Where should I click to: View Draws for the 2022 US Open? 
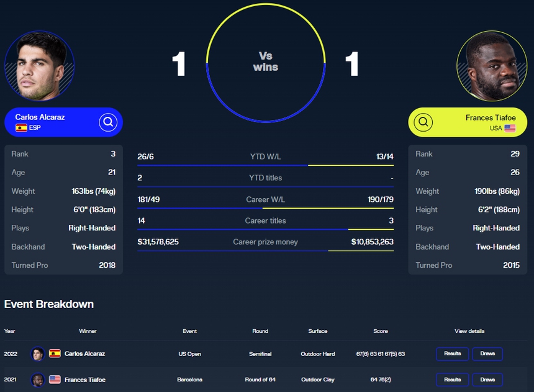pos(487,354)
